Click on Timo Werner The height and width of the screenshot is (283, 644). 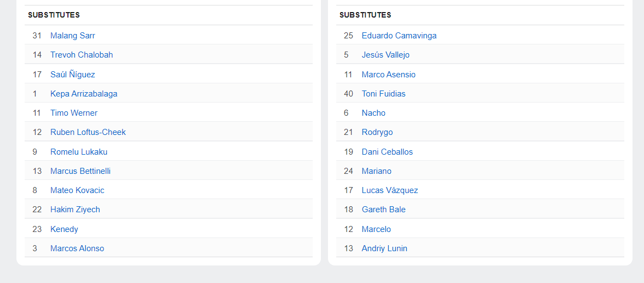[74, 113]
